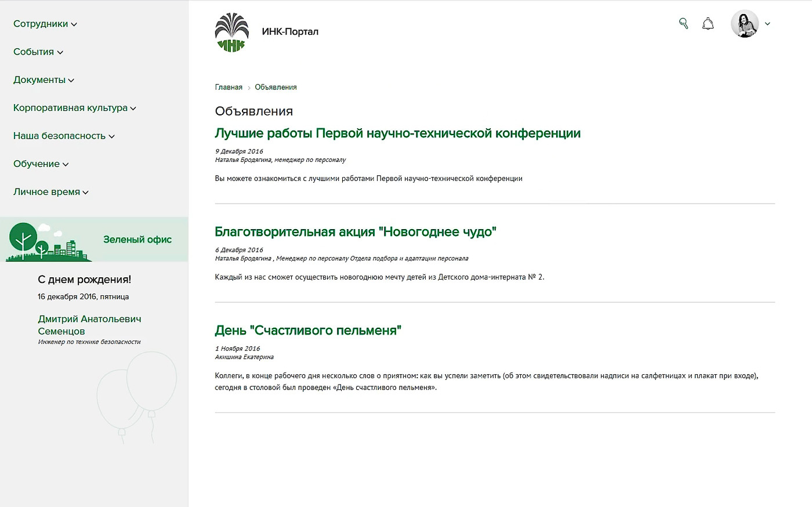The height and width of the screenshot is (507, 812).
Task: Open the День Счастливого пельменя announcement
Action: (x=309, y=328)
